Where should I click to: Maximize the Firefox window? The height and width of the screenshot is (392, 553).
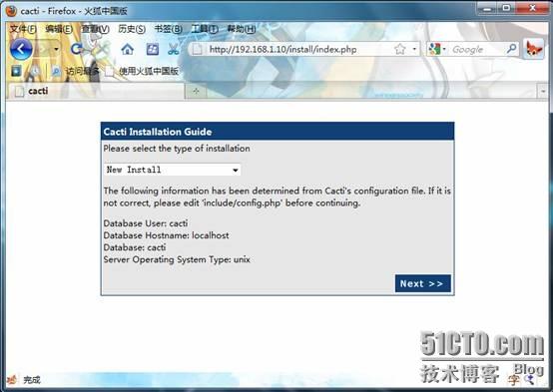[x=506, y=8]
